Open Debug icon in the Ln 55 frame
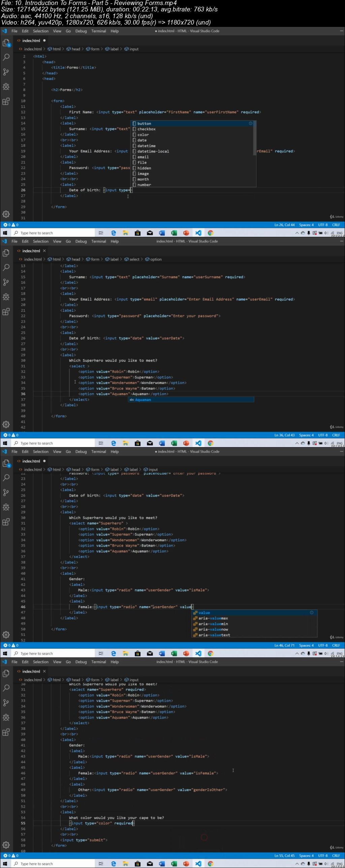Viewport: 345px width, 868px height. pyautogui.click(x=6, y=717)
